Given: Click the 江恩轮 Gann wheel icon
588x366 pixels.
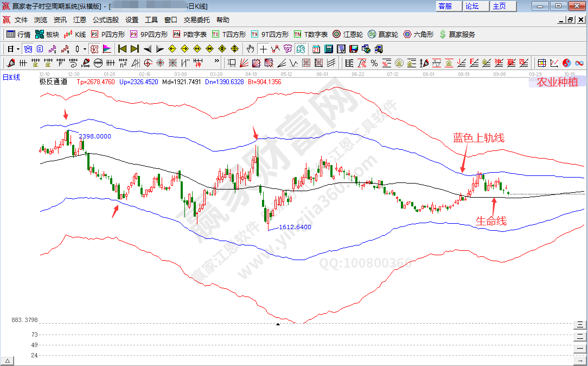Looking at the screenshot, I should coord(349,34).
